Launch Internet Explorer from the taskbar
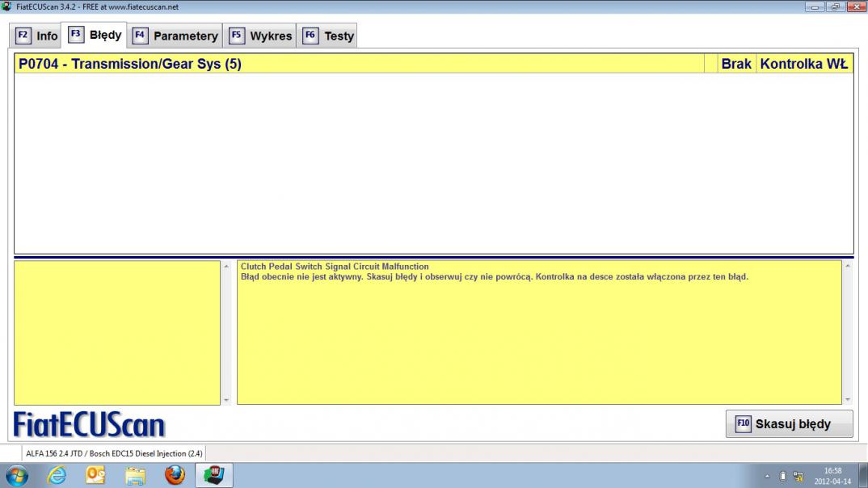Image resolution: width=868 pixels, height=488 pixels. click(x=57, y=476)
